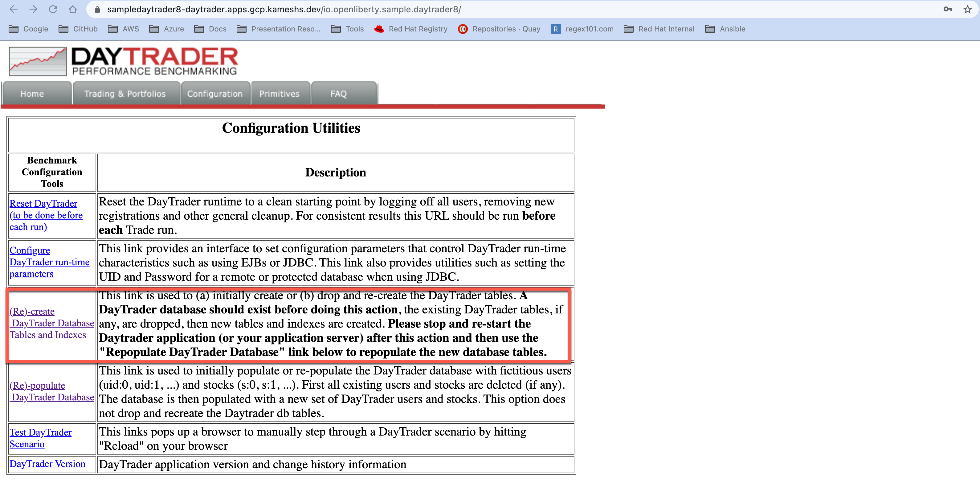Open regex101.com bookmark

582,29
